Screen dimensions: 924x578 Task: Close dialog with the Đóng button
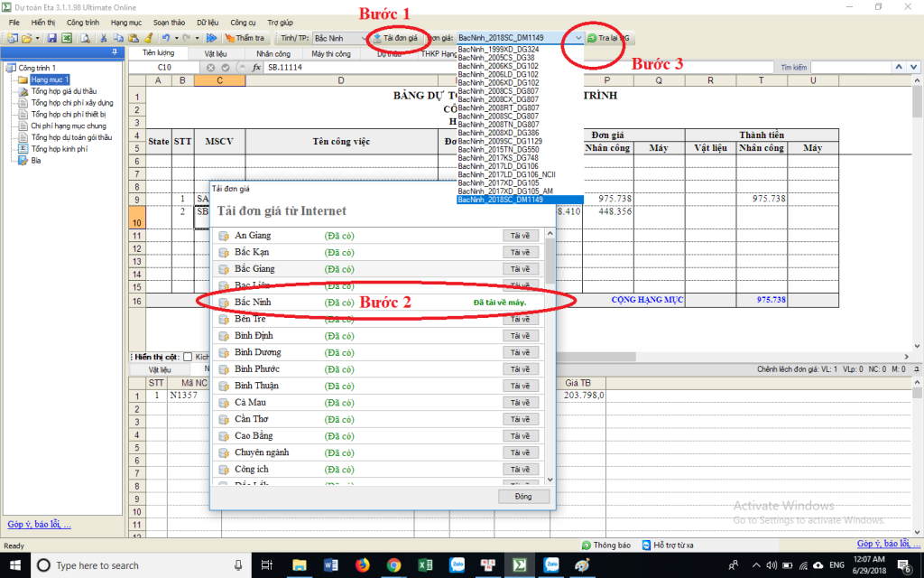523,496
